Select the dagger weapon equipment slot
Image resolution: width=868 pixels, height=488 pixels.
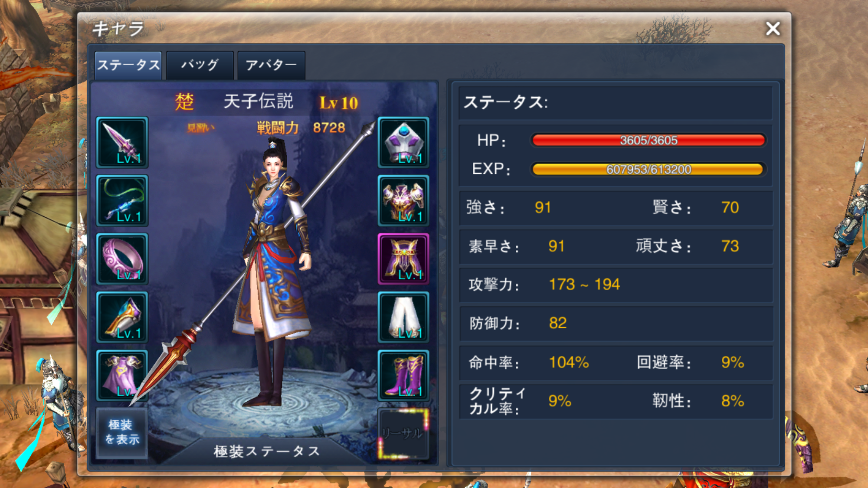(122, 142)
